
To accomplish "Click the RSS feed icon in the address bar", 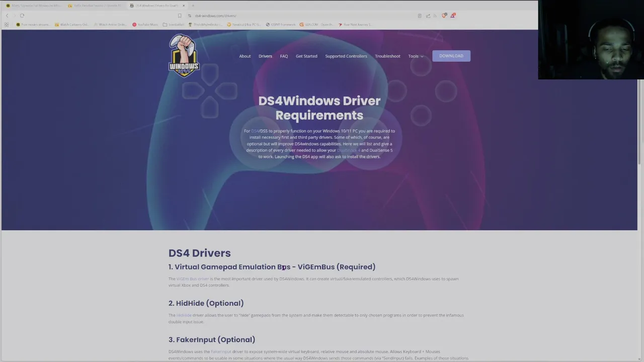I will coord(435,16).
